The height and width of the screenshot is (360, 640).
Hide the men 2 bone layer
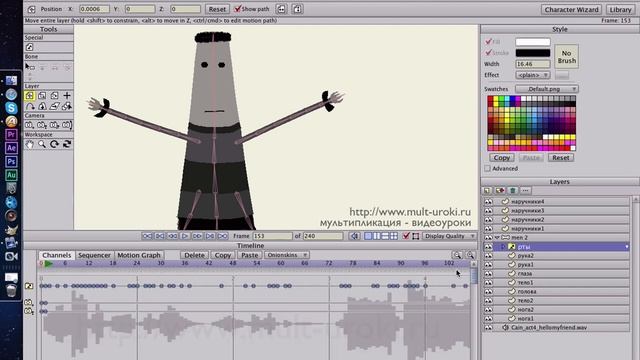point(488,238)
